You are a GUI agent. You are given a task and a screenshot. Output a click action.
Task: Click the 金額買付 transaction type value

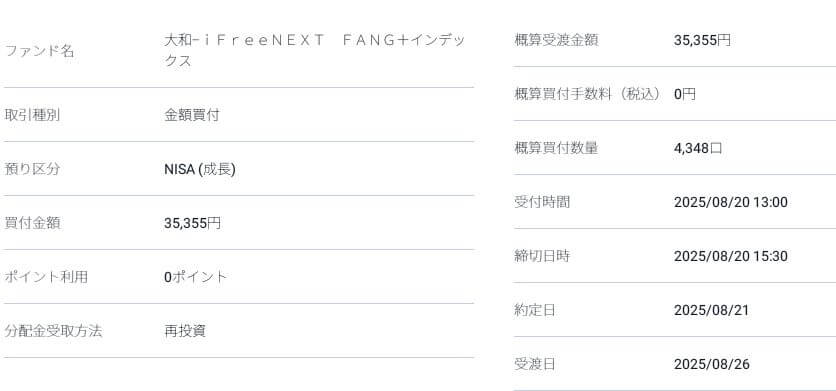191,115
